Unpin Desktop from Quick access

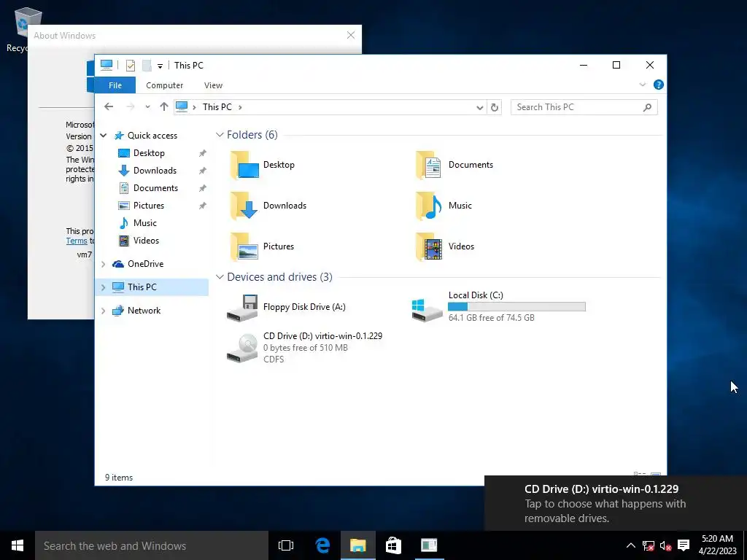click(x=203, y=153)
